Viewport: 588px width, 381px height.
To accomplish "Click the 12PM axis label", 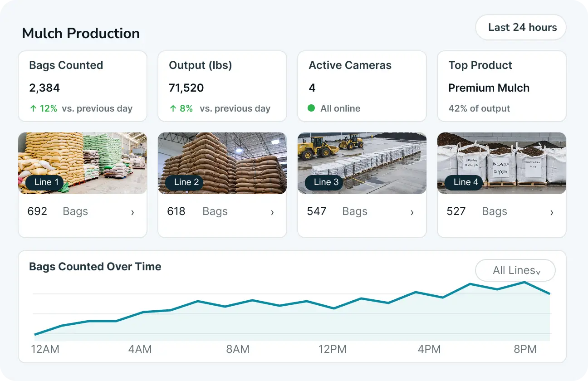I will pos(332,349).
